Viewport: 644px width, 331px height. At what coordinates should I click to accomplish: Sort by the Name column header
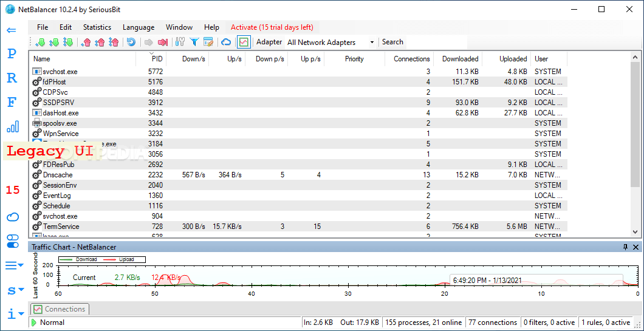pyautogui.click(x=82, y=59)
